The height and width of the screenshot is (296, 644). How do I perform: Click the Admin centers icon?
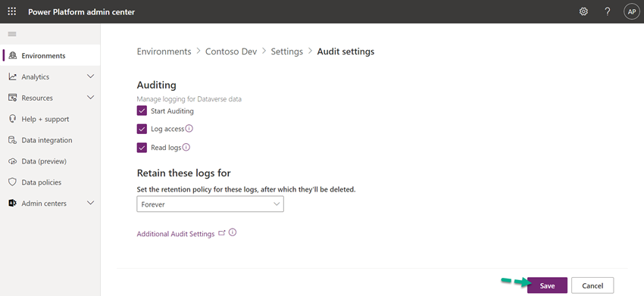13,203
